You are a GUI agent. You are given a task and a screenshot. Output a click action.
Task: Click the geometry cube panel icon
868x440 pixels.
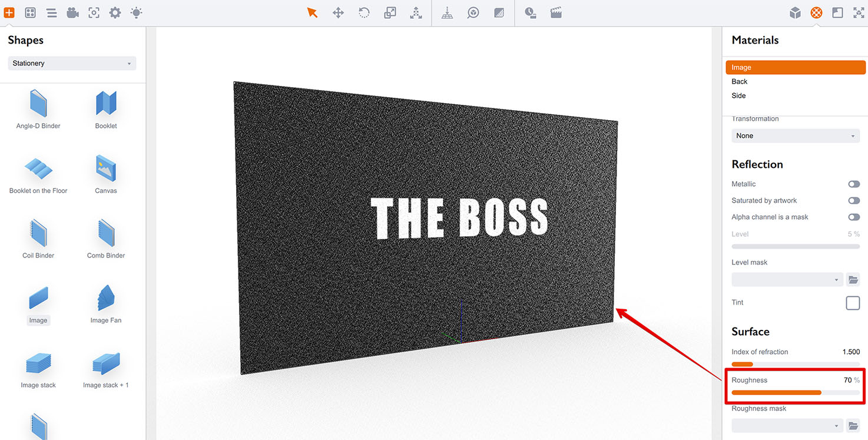[794, 12]
